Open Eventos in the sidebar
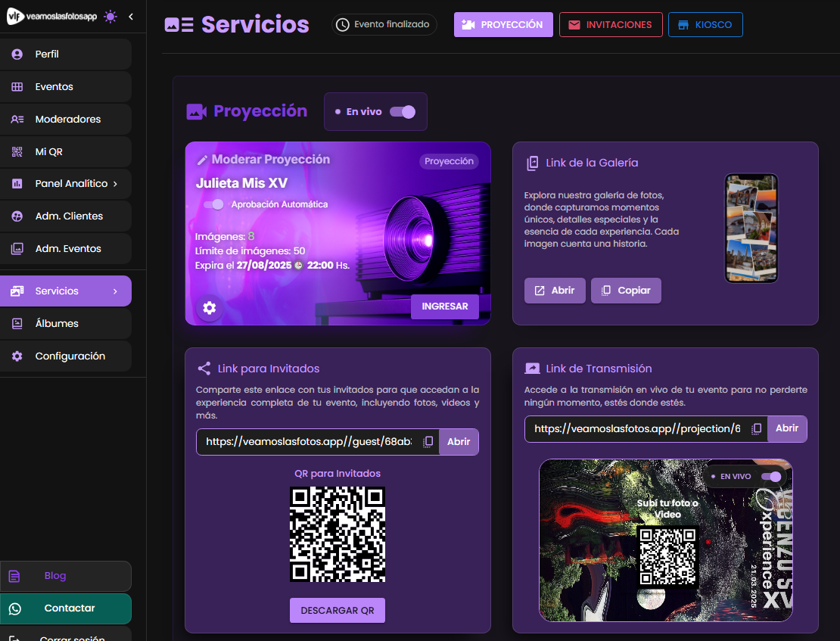The height and width of the screenshot is (641, 840). pos(65,87)
